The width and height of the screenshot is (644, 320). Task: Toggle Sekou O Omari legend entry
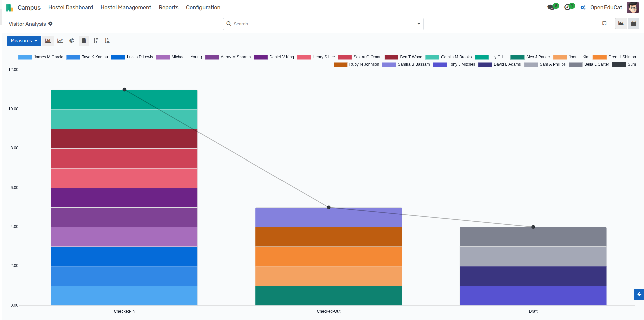click(360, 57)
